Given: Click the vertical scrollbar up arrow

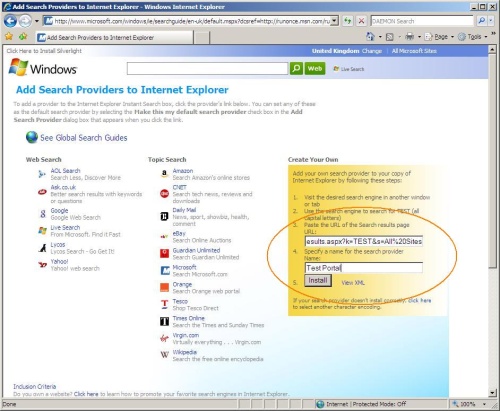Looking at the screenshot, I should pos(493,49).
